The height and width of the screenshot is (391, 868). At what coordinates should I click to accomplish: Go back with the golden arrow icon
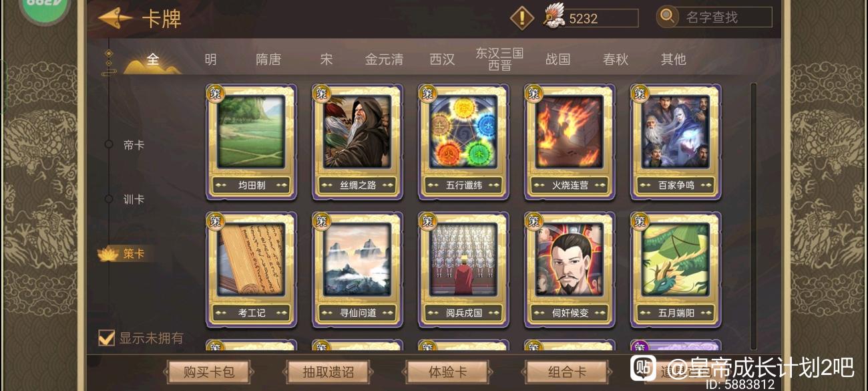click(114, 18)
